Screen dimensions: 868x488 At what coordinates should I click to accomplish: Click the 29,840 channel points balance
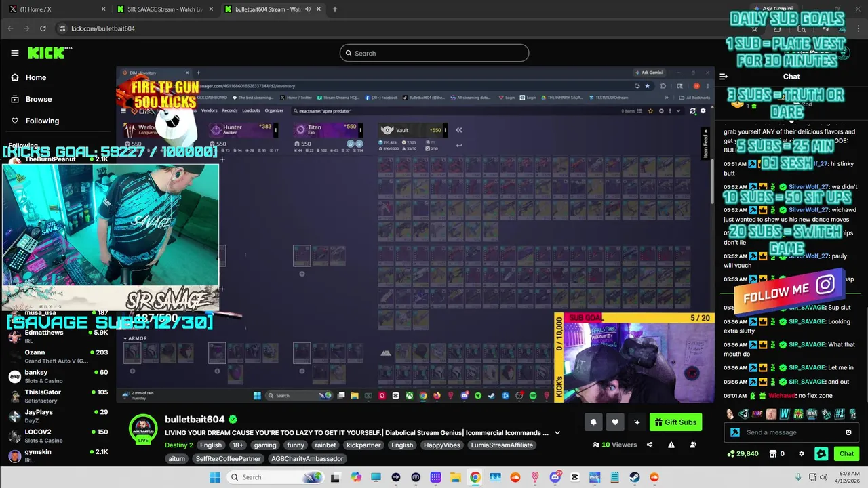coord(743,453)
